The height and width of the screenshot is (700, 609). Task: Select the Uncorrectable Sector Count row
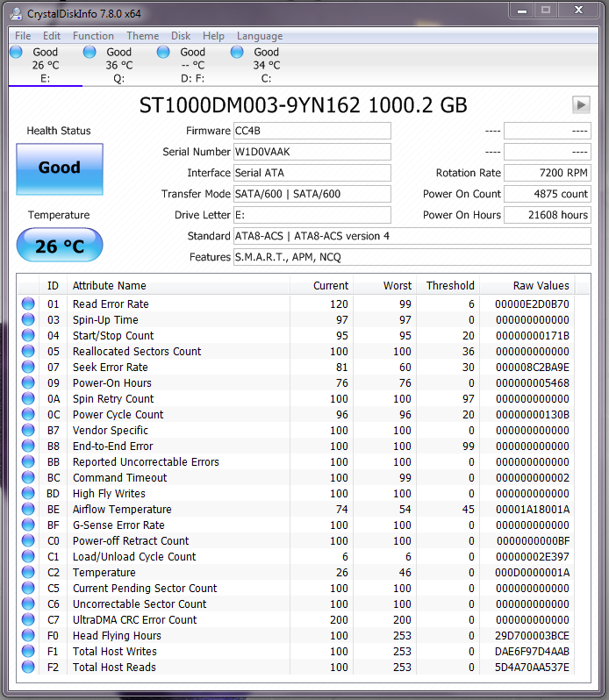pyautogui.click(x=297, y=604)
